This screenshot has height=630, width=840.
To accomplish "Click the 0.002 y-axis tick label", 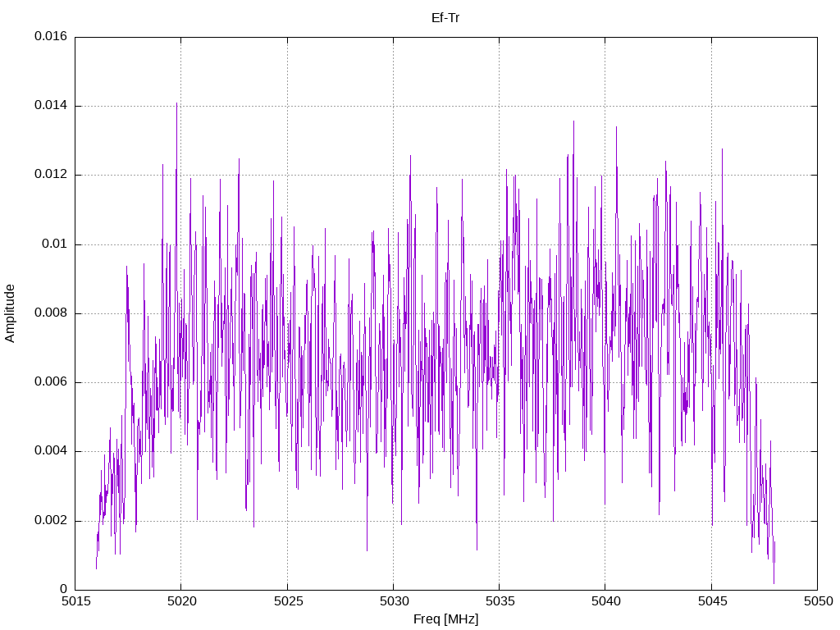I will pos(51,521).
